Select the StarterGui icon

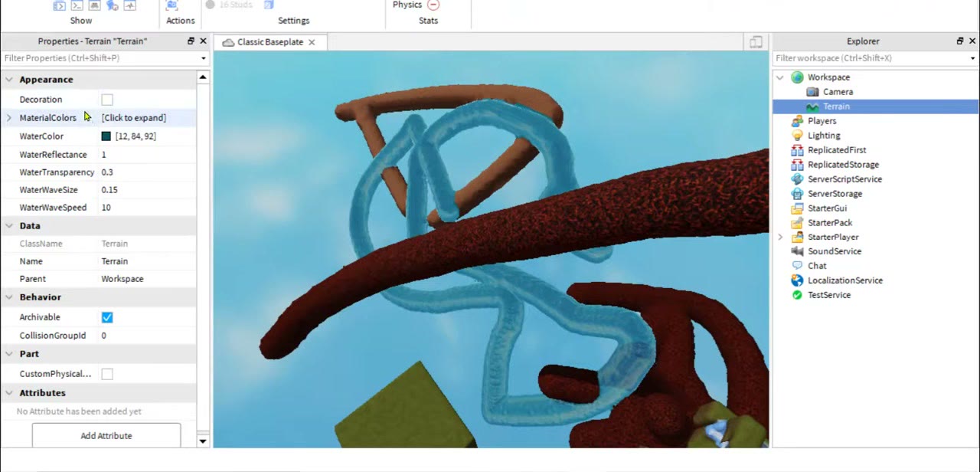tap(797, 208)
